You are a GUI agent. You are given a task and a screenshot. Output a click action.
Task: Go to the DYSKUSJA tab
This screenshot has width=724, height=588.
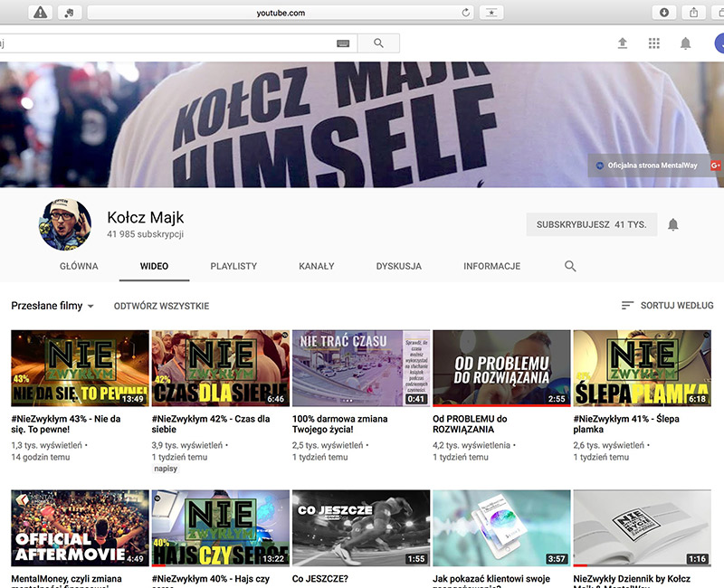(x=399, y=266)
